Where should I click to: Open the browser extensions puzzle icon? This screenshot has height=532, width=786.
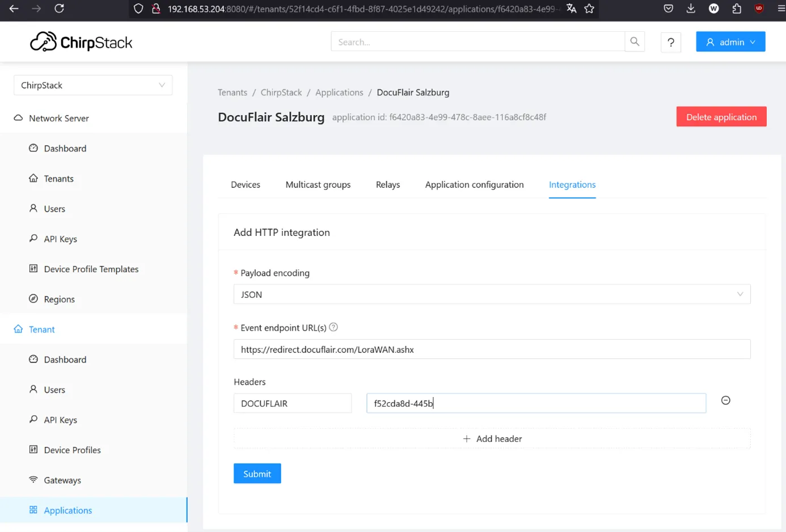tap(736, 9)
